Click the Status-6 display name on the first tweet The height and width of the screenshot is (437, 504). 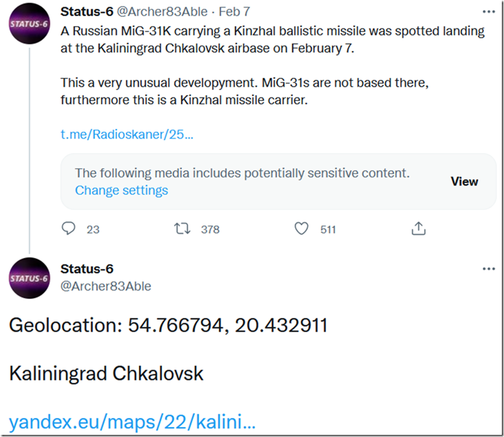tap(86, 11)
